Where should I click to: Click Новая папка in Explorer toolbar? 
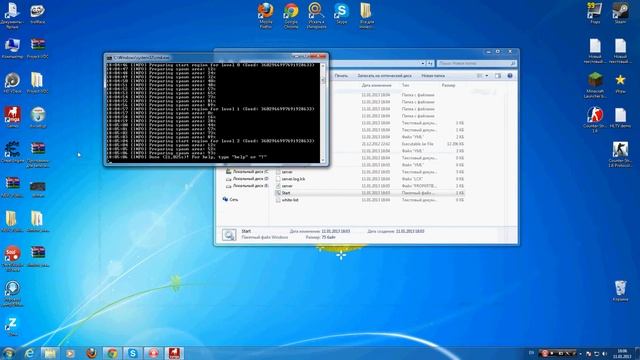(x=433, y=76)
